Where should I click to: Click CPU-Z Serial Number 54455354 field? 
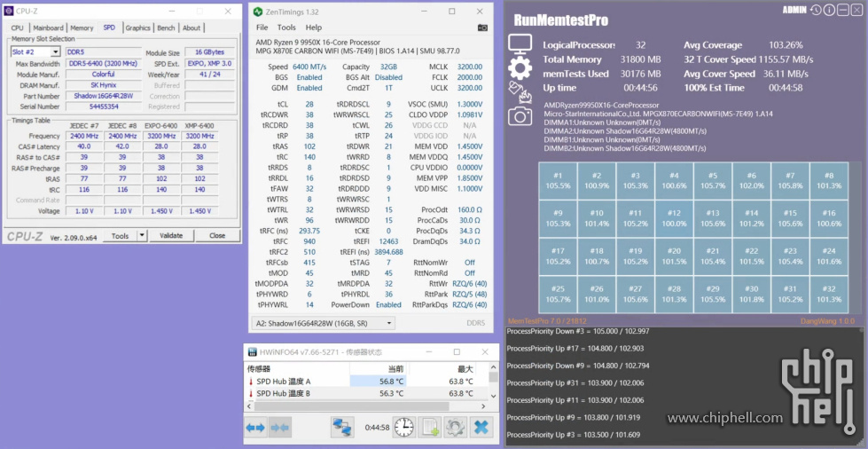[x=103, y=106]
